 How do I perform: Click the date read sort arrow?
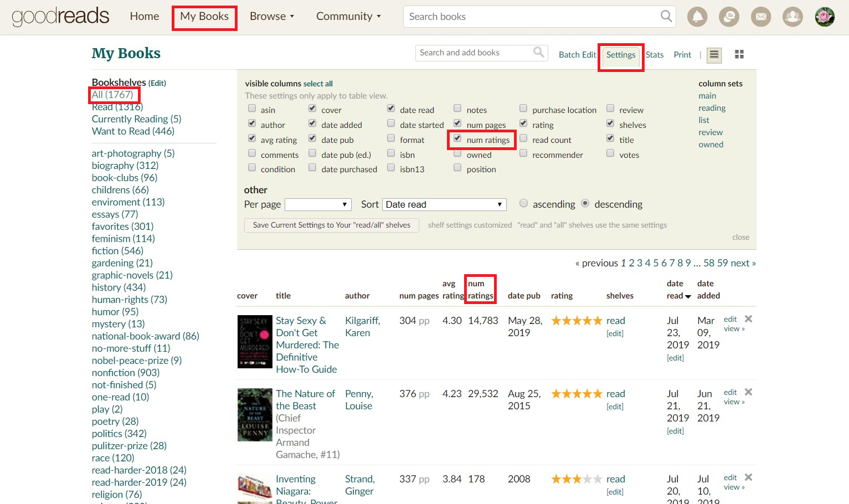click(x=688, y=297)
